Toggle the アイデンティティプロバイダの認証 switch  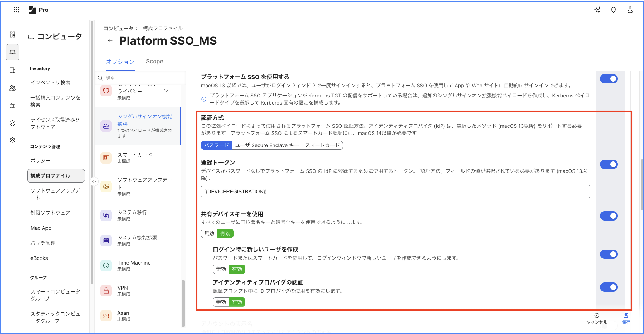coord(609,287)
